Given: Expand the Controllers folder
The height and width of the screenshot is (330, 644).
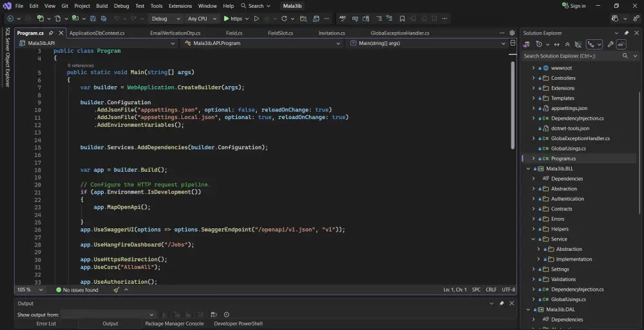Looking at the screenshot, I should tap(533, 78).
